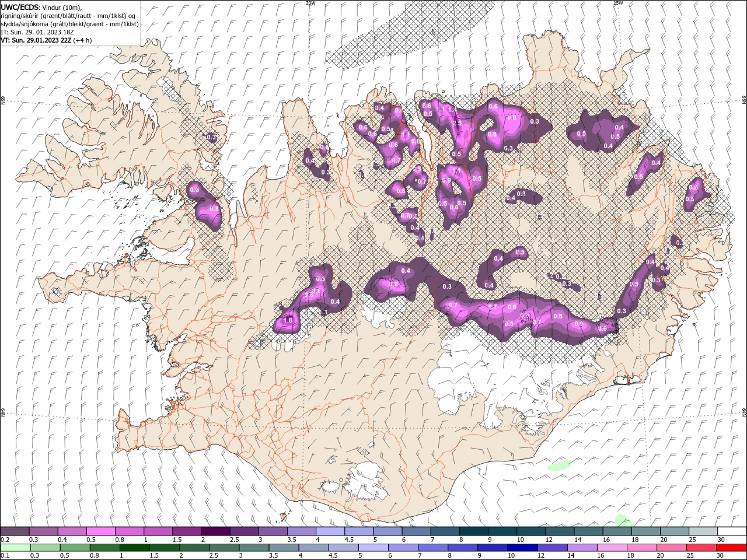The width and height of the screenshot is (747, 560).
Task: Click the white swatch after 30 on top scale
Action: point(732,531)
